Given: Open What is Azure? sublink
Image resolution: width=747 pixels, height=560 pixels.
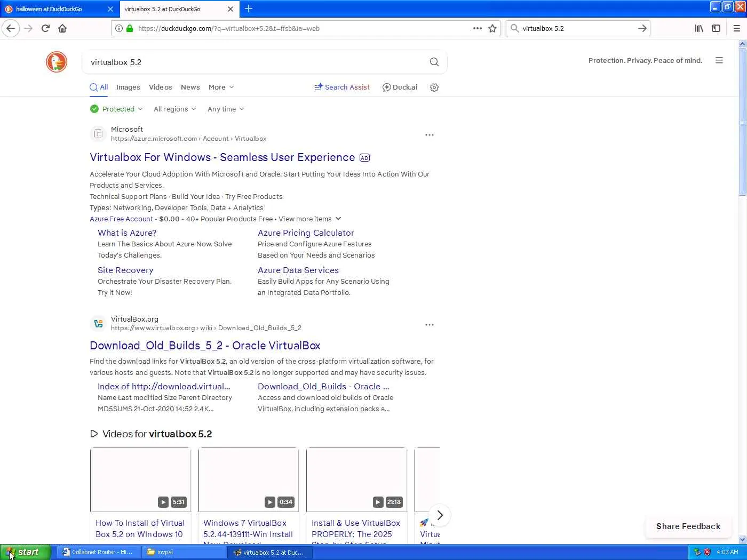Looking at the screenshot, I should [x=127, y=233].
